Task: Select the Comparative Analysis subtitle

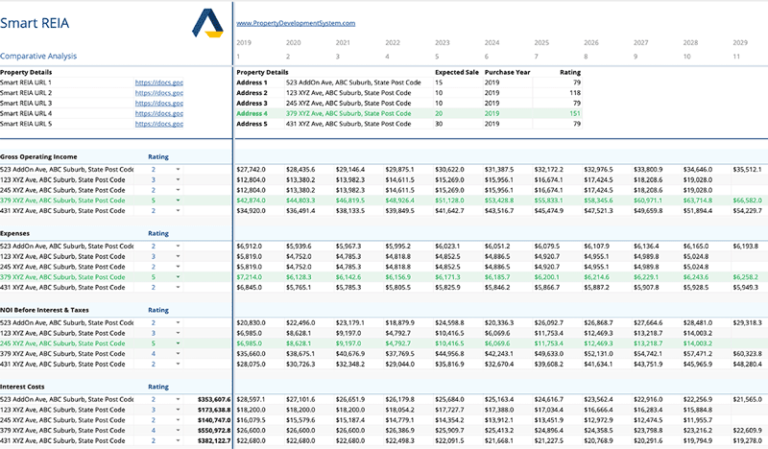Action: click(38, 56)
